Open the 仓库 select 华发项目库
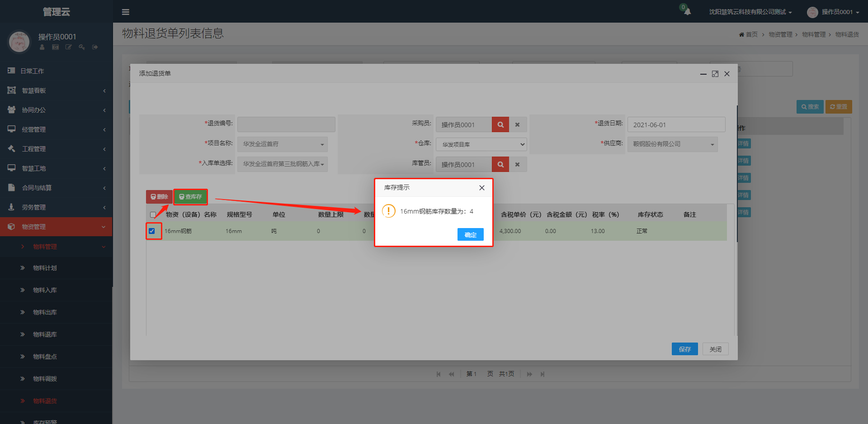 pyautogui.click(x=481, y=144)
